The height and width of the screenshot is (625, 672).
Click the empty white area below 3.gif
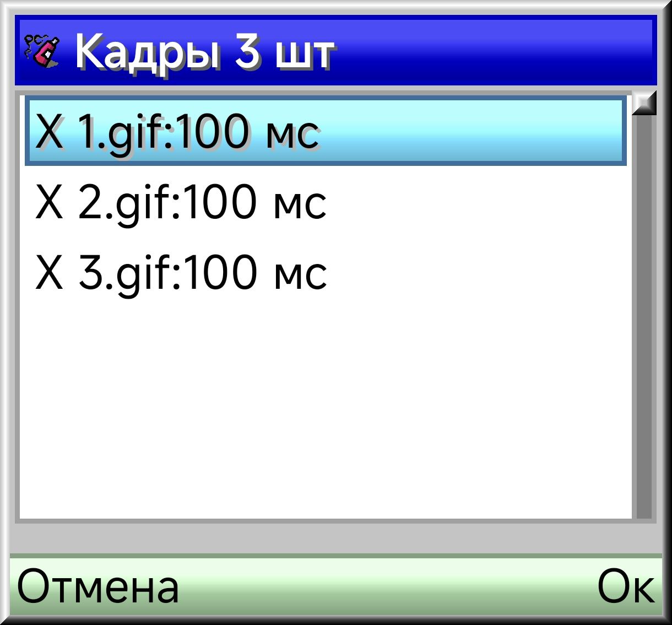pyautogui.click(x=326, y=413)
